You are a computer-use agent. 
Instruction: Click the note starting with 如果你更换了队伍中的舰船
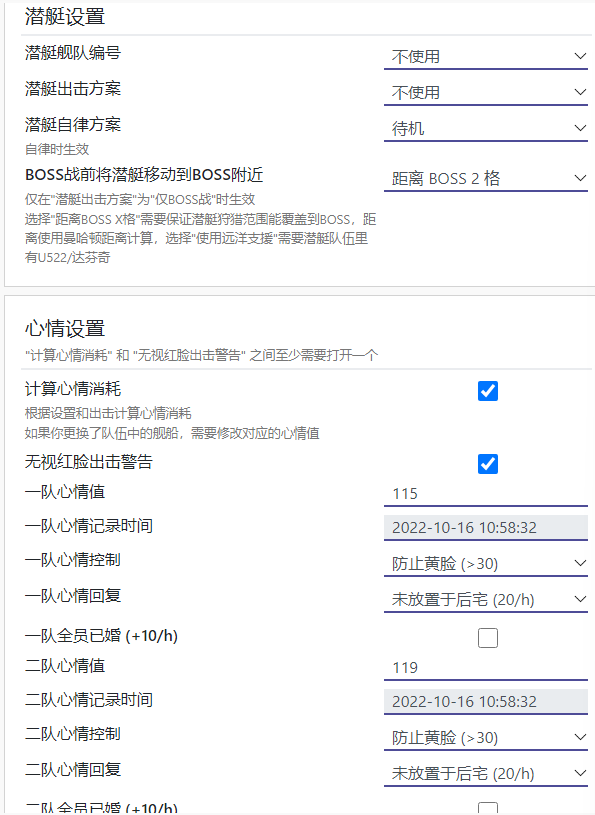pyautogui.click(x=172, y=433)
